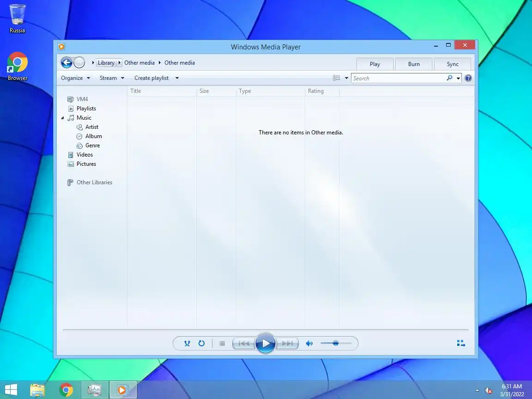532x399 pixels.
Task: Click into the Search input field
Action: point(399,79)
